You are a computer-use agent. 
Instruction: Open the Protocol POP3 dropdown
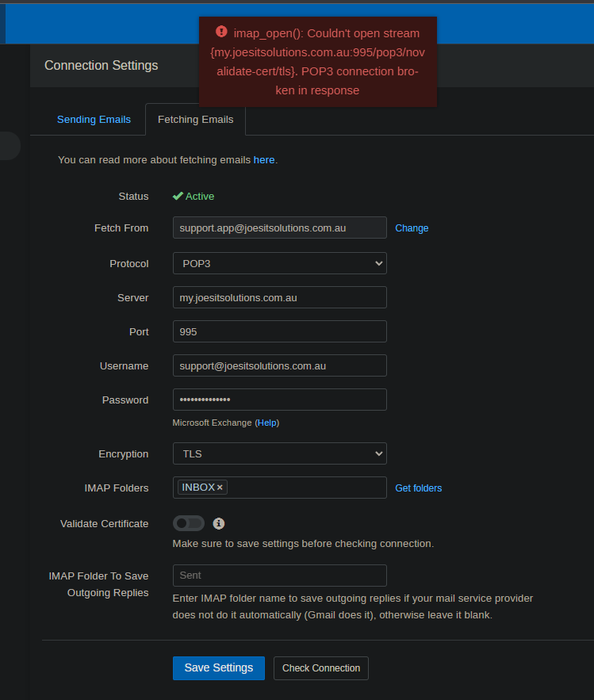point(280,263)
